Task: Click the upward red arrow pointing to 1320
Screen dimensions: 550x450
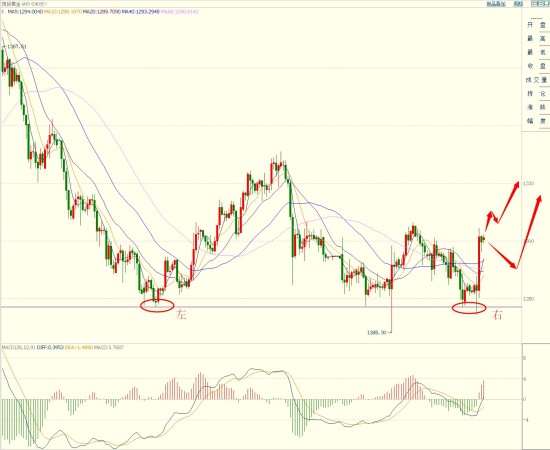Action: coord(508,201)
